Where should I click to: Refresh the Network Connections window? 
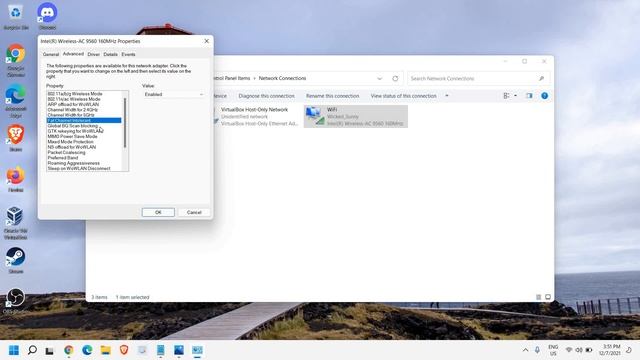395,78
